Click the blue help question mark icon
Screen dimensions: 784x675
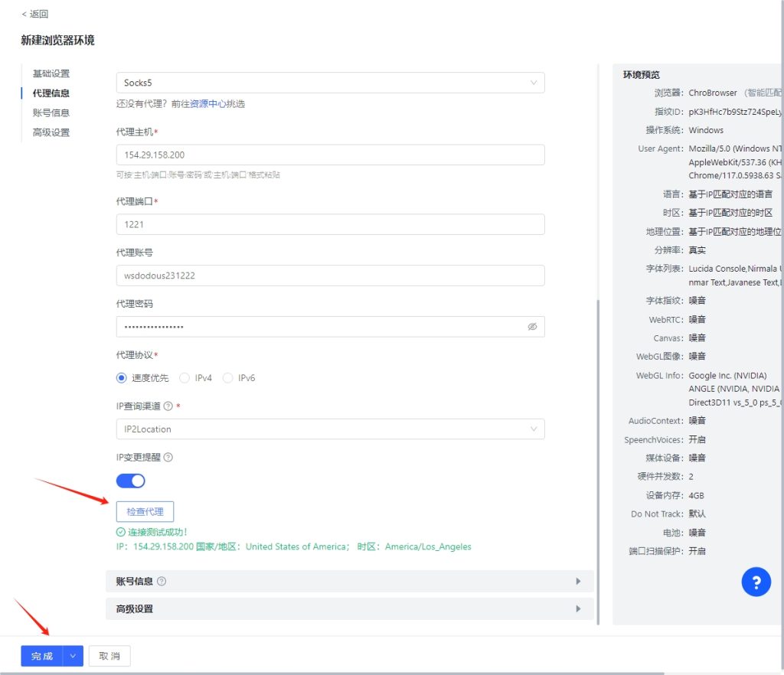(x=756, y=583)
